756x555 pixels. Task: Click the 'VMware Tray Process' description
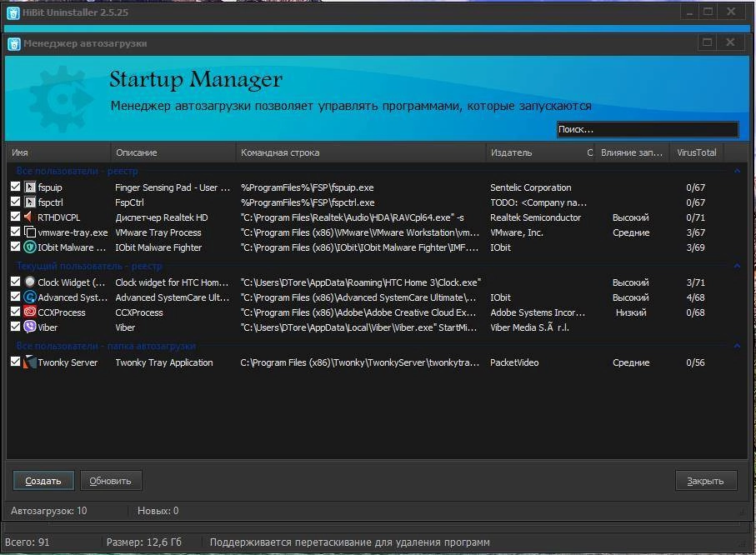pos(158,232)
